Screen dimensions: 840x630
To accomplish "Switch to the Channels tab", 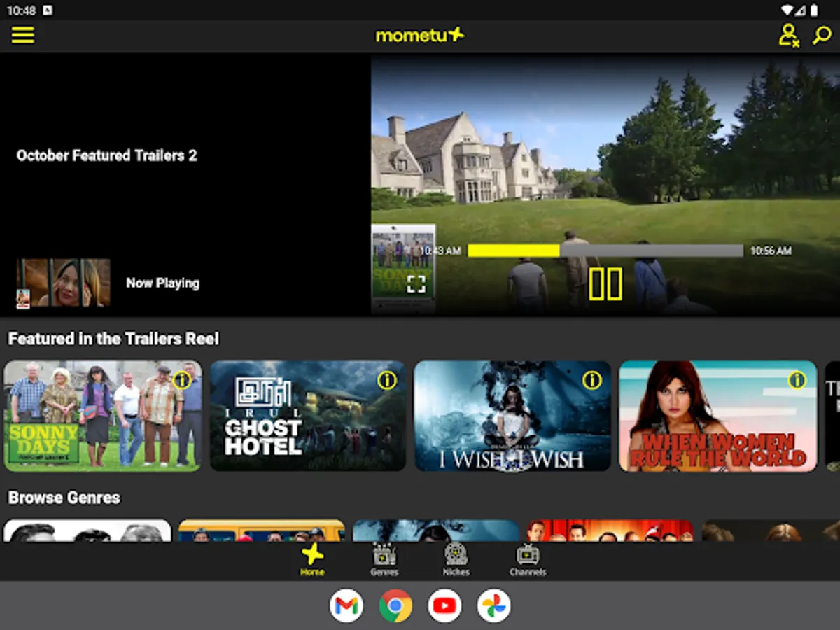I will [528, 560].
